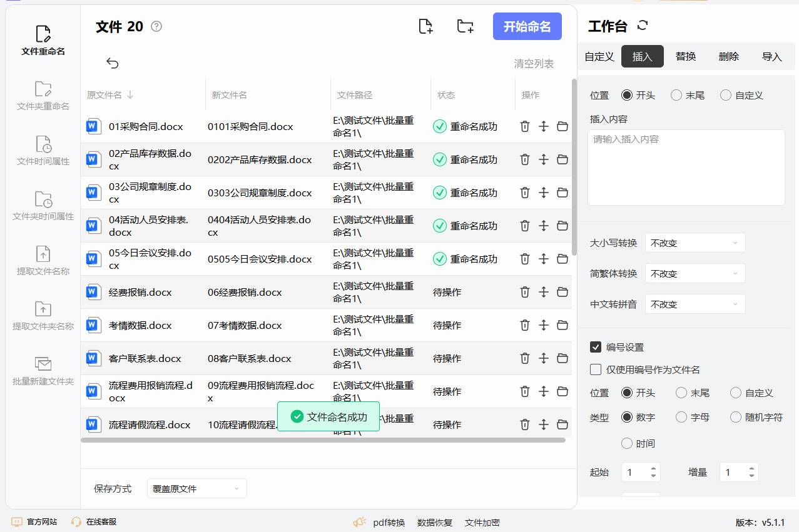Click the undo arrow icon
799x532 pixels.
point(113,63)
